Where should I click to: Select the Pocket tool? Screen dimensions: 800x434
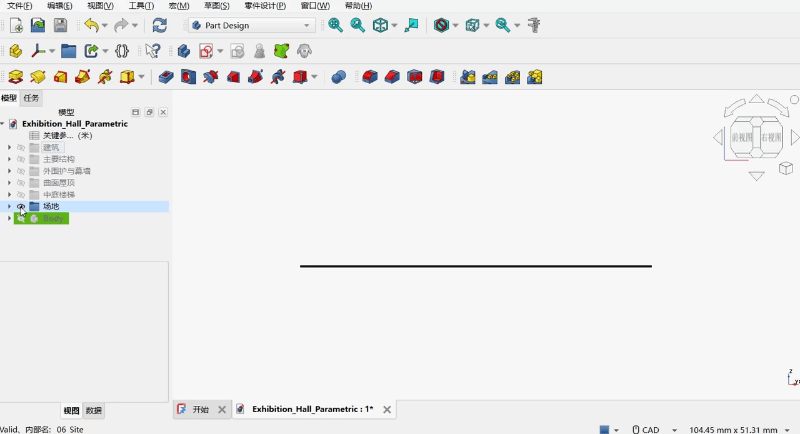(166, 77)
